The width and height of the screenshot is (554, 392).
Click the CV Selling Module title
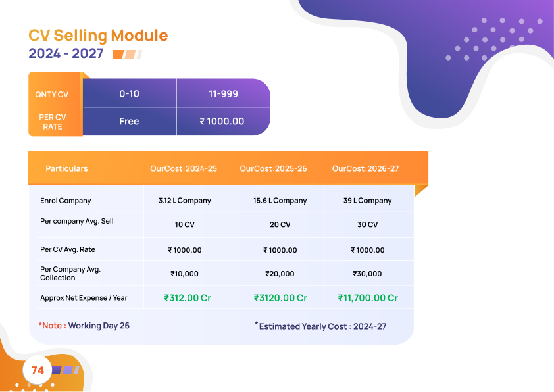tap(98, 36)
